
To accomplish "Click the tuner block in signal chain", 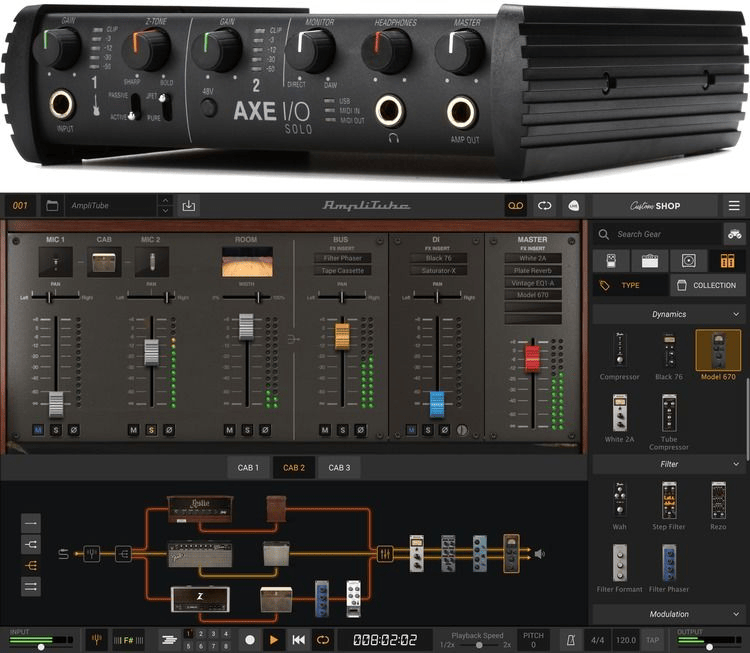I will pos(92,554).
